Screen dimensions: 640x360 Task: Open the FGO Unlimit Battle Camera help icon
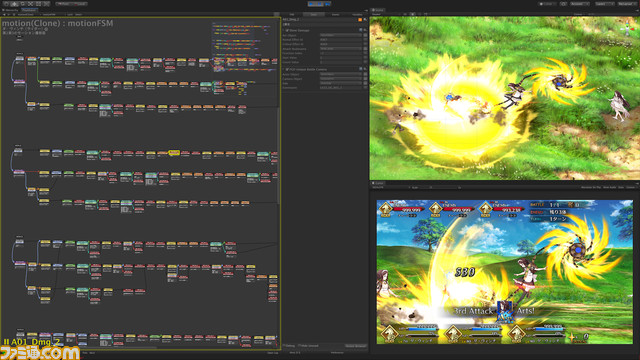pos(360,69)
